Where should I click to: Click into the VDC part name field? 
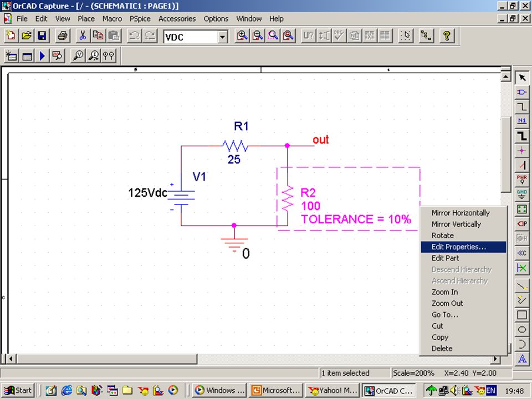pyautogui.click(x=191, y=37)
